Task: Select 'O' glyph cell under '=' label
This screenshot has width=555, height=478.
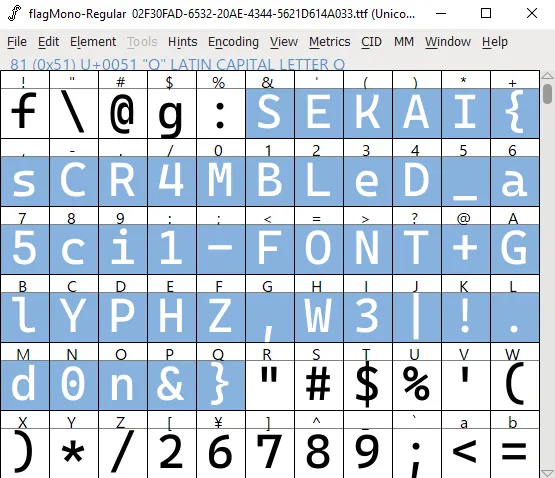Action: [319, 249]
